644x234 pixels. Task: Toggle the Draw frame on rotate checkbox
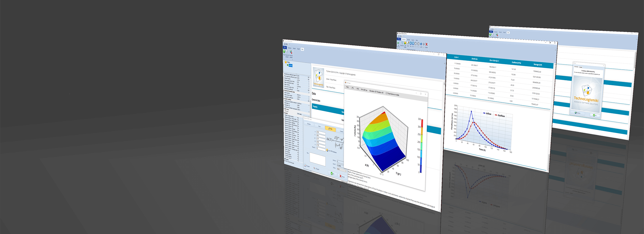(386, 93)
